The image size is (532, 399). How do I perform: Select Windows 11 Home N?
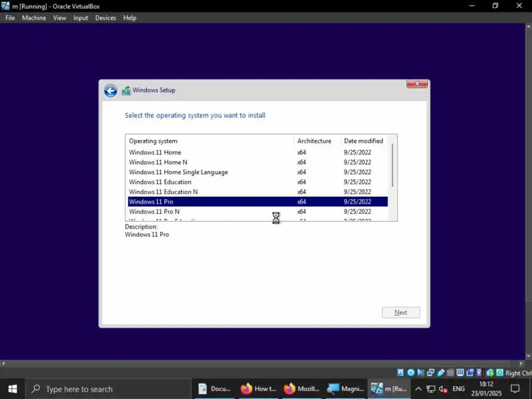click(x=258, y=162)
